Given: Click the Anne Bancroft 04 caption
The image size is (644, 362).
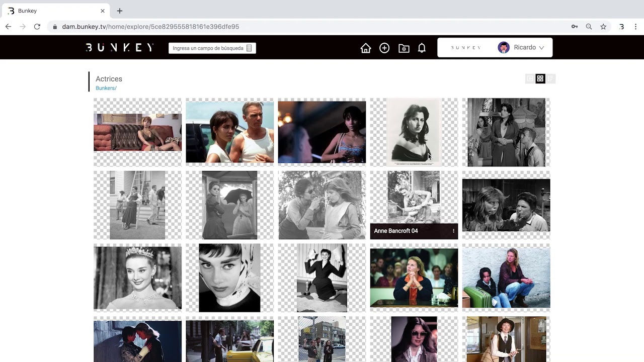Looking at the screenshot, I should point(396,231).
